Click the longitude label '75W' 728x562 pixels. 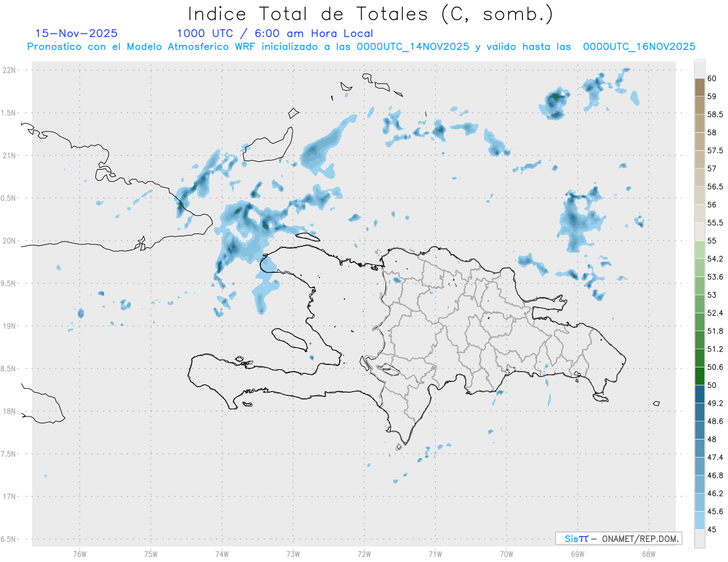151,554
